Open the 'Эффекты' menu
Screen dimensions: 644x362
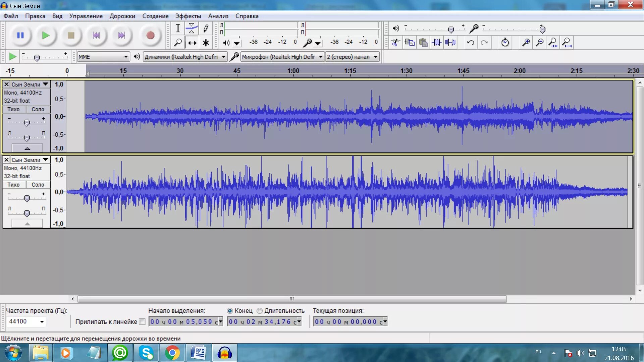[x=188, y=16]
